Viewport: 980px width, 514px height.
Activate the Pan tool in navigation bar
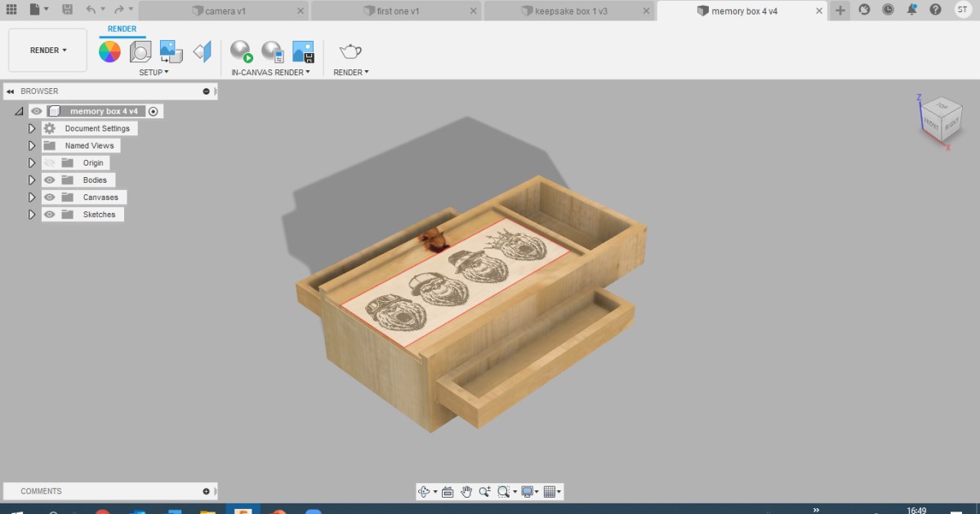point(466,490)
